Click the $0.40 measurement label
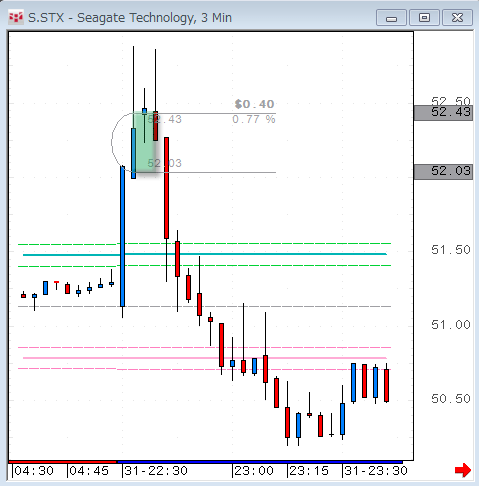Image resolution: width=479 pixels, height=486 pixels. [x=254, y=104]
